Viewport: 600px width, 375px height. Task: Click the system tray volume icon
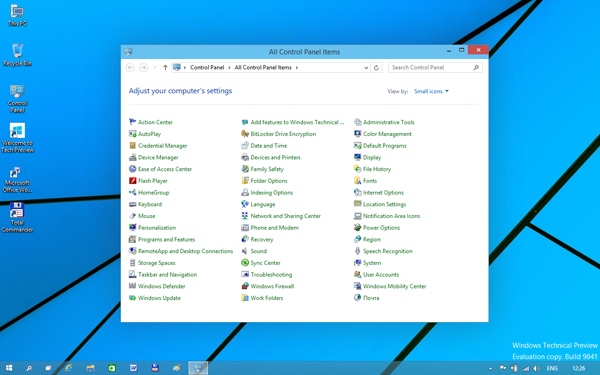(536, 368)
